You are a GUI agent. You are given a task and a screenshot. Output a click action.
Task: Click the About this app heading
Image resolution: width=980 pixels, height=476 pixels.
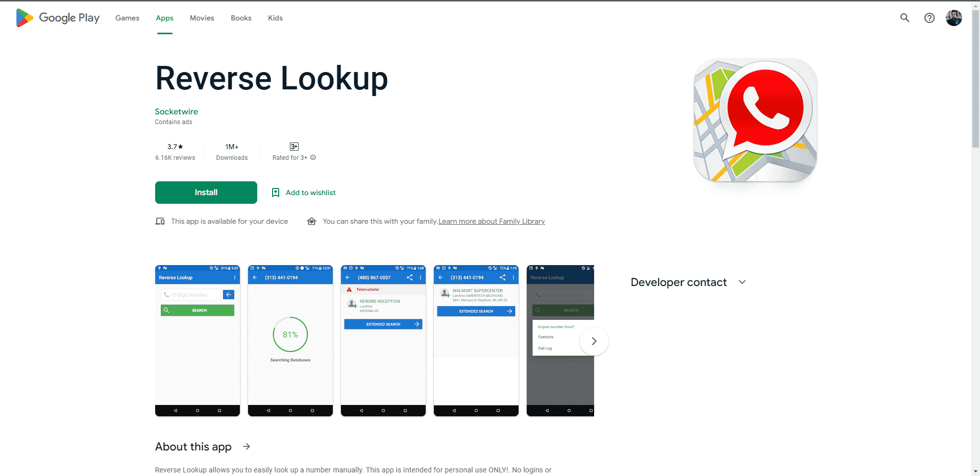(193, 446)
